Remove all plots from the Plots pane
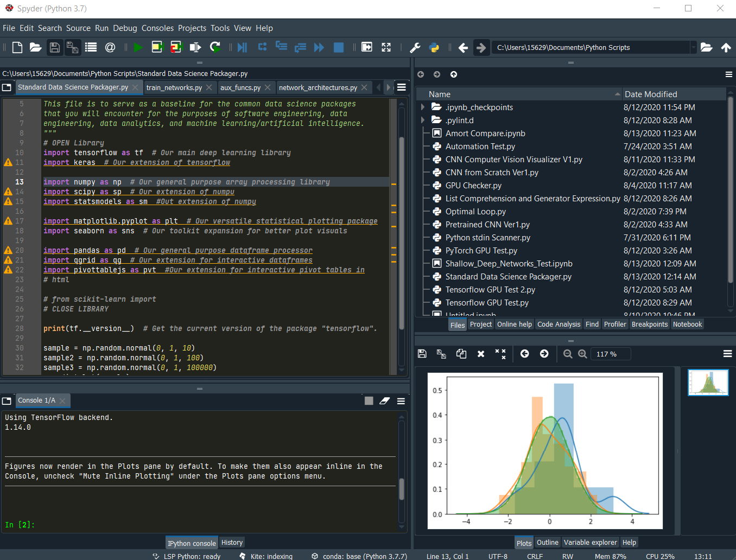 tap(500, 353)
